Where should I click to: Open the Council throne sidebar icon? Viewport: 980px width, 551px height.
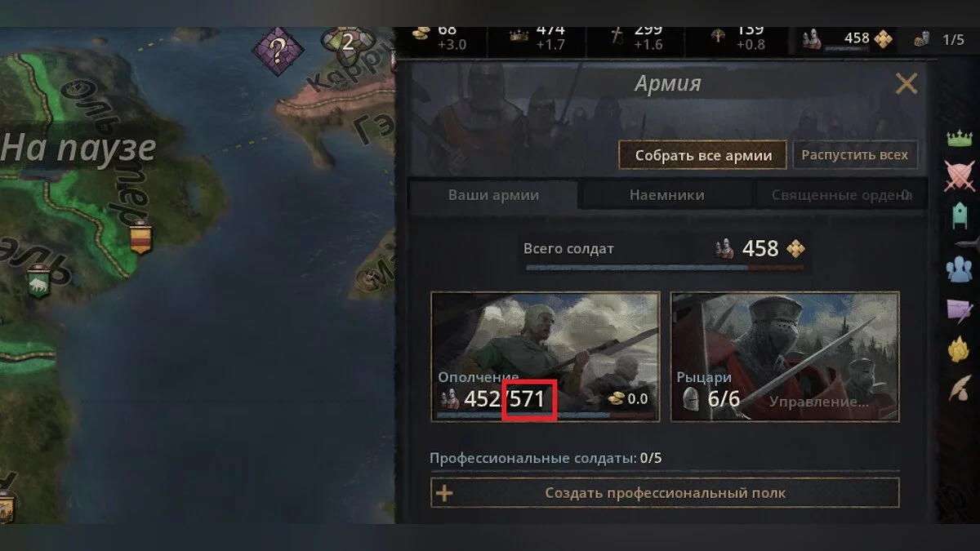tap(960, 216)
